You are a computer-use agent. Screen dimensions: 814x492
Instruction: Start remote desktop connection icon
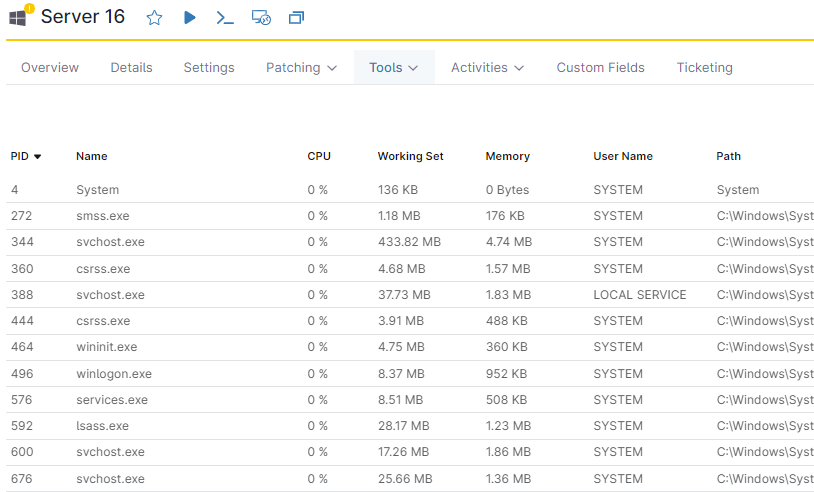[x=261, y=18]
